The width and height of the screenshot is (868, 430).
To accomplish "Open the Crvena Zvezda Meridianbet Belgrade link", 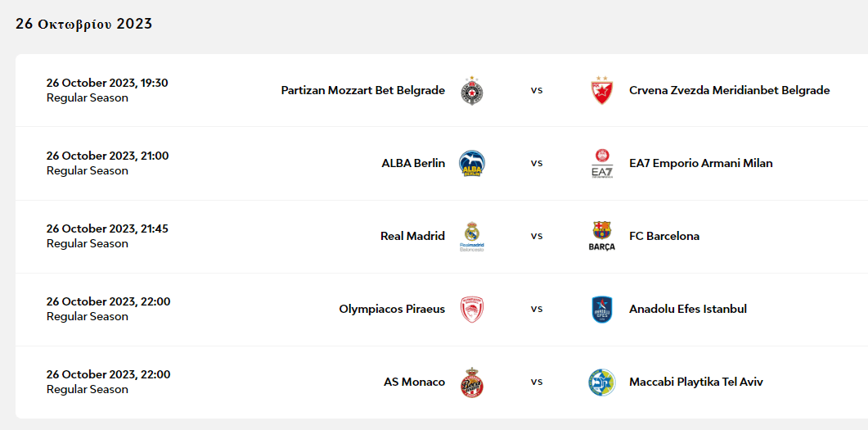I will point(729,90).
